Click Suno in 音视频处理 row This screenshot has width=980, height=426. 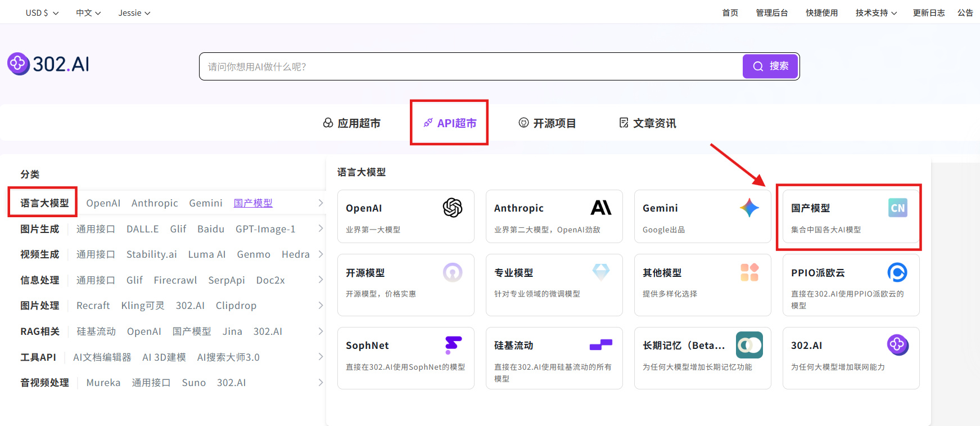pyautogui.click(x=194, y=383)
